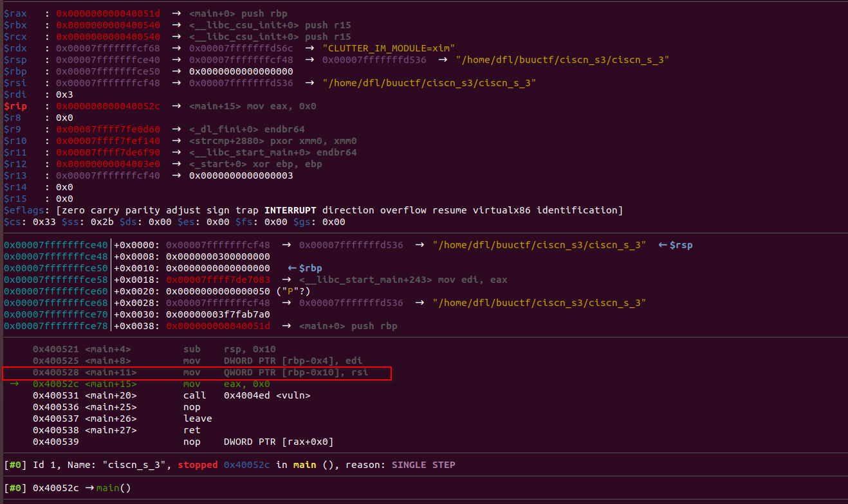Select the $rdi register label
The width and height of the screenshot is (848, 504).
point(15,94)
